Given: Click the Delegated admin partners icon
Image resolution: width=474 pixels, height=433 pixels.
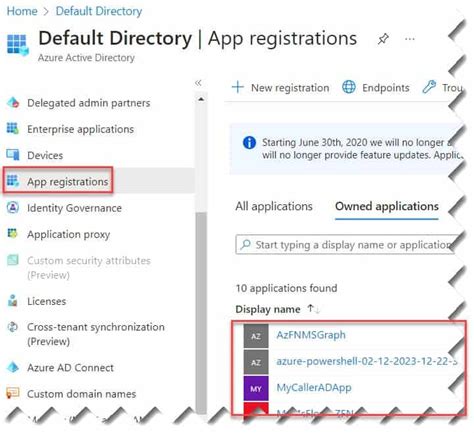Looking at the screenshot, I should click(x=13, y=103).
